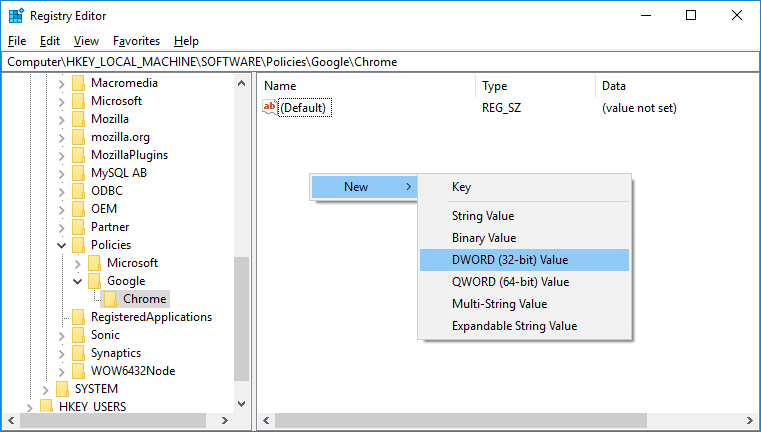Click the HKEY_USERS folder icon
This screenshot has height=432, width=761.
(x=45, y=407)
